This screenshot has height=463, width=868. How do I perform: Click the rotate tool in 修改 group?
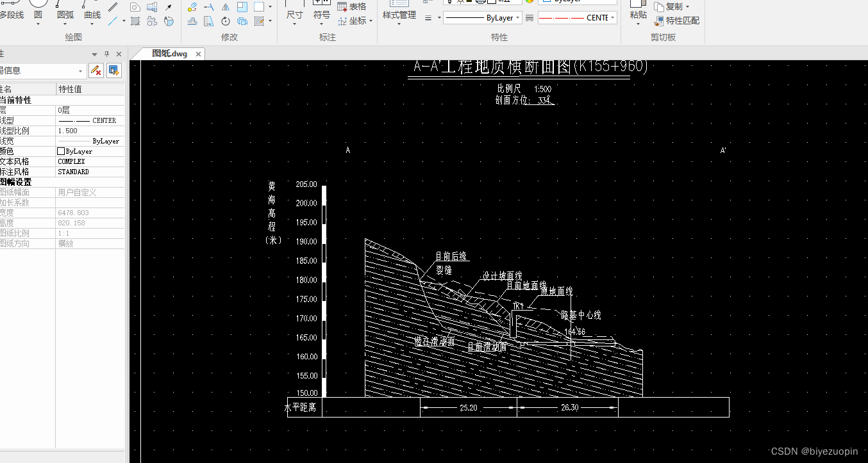(x=226, y=21)
